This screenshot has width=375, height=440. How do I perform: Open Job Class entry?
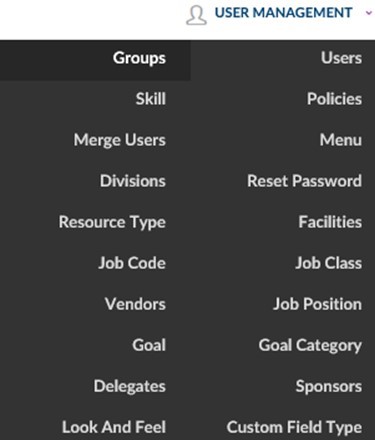click(x=328, y=263)
